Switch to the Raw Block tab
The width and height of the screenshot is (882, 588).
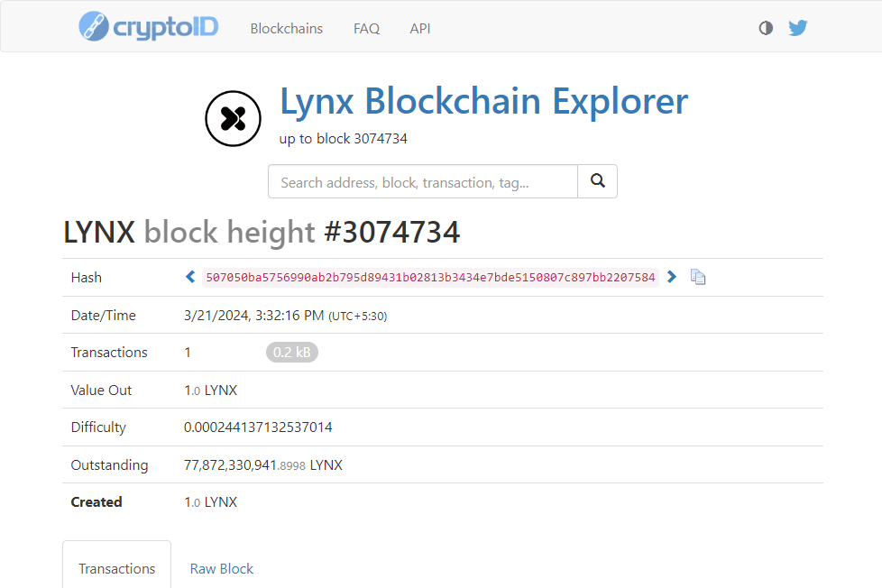point(222,568)
